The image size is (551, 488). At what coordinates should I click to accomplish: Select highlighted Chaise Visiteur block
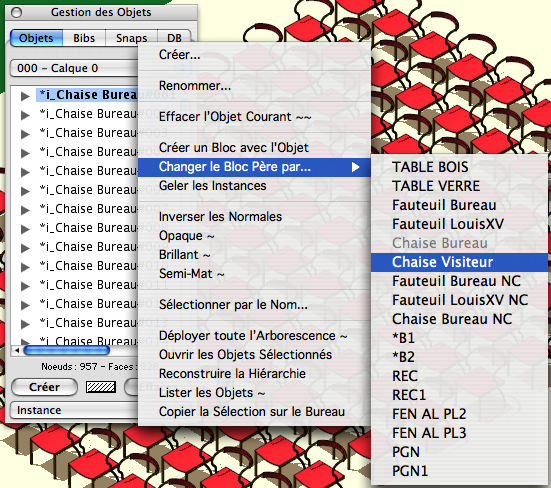pyautogui.click(x=459, y=262)
